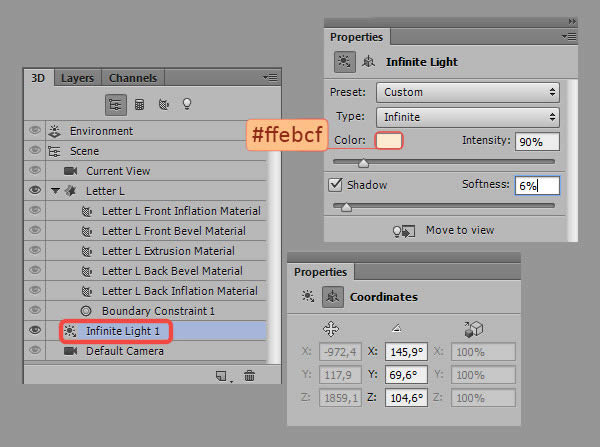Select light properties icon in Infinite Light panel

[344, 62]
